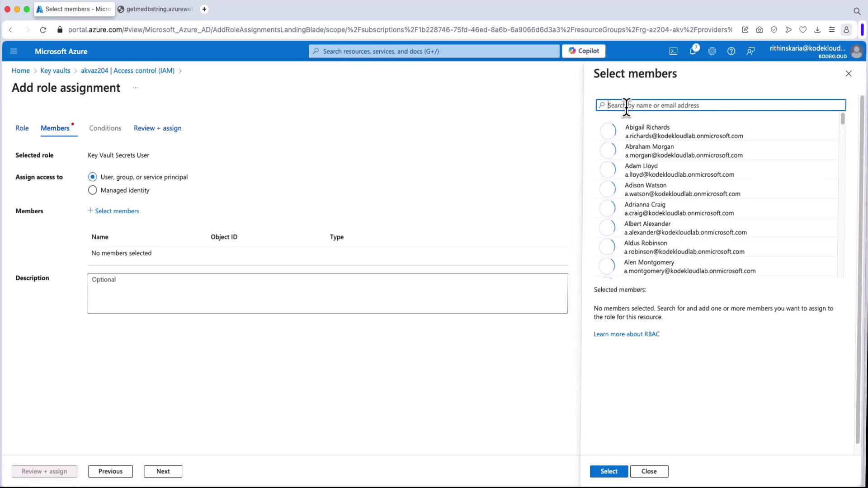Reload the page in browser
Screen dimensions: 868x488
click(43, 30)
